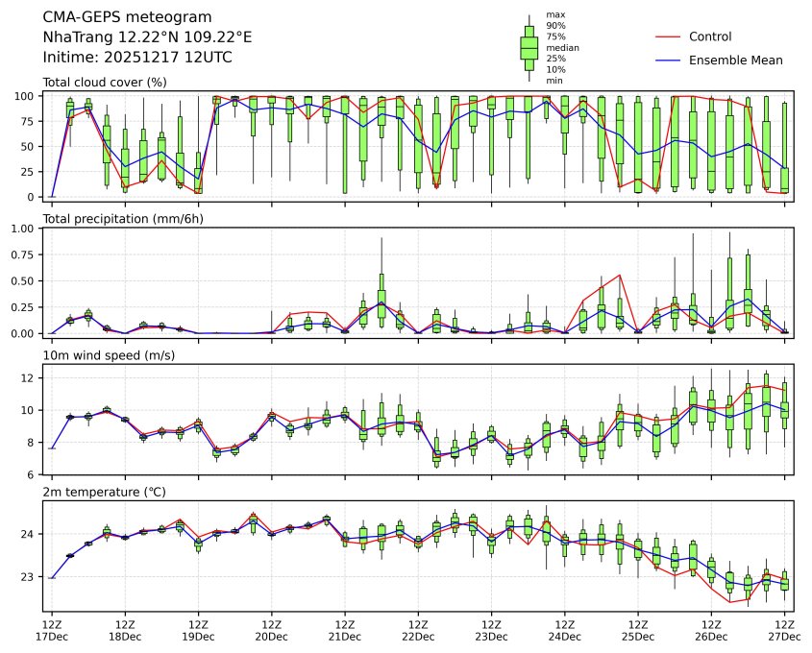Click the 12Z 20Dec time axis label
This screenshot has height=653, width=812.
tap(271, 629)
